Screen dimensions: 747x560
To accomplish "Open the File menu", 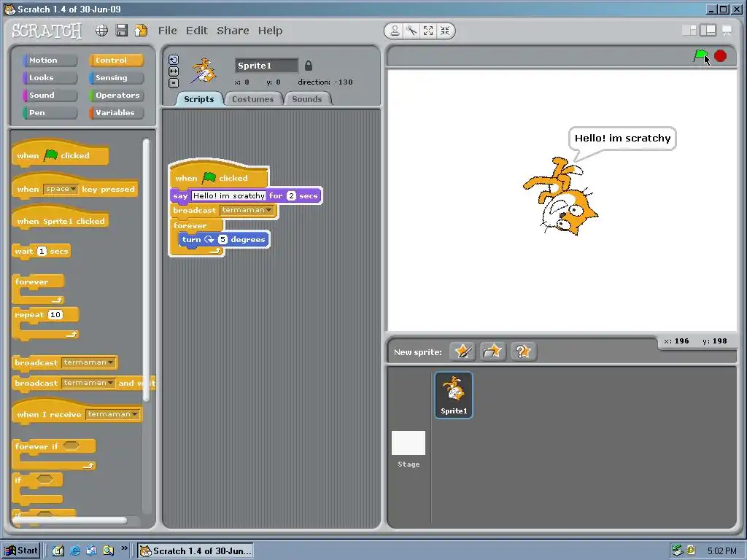I will click(x=167, y=31).
